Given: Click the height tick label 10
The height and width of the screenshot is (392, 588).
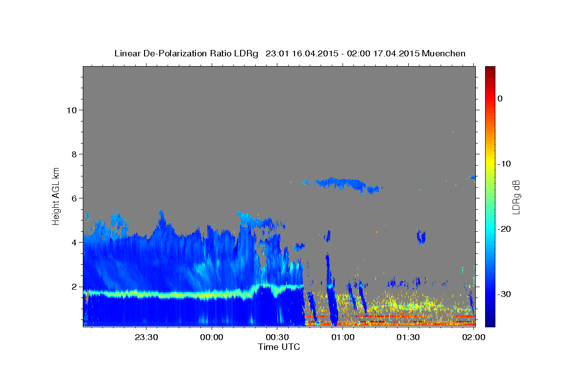Looking at the screenshot, I should point(71,110).
